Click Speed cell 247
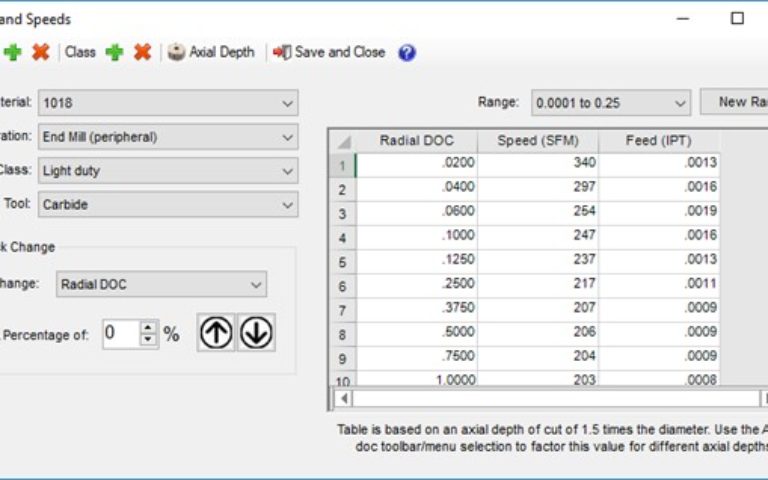This screenshot has height=480, width=768. click(538, 238)
